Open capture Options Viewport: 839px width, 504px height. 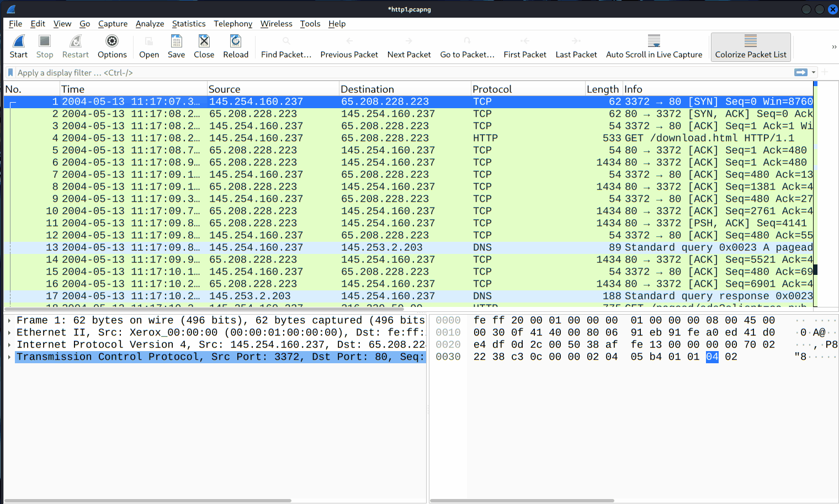(x=112, y=47)
